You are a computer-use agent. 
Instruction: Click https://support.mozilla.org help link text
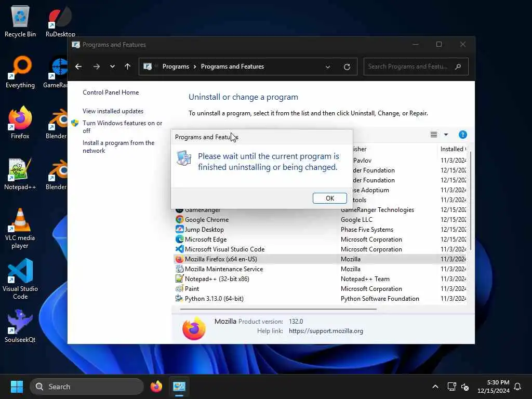point(326,331)
